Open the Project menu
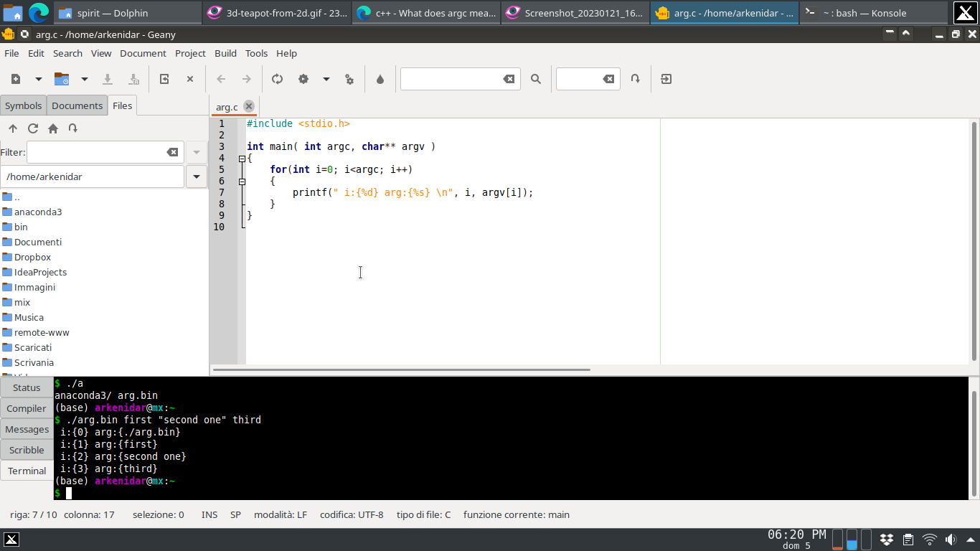The height and width of the screenshot is (551, 980). point(190,53)
